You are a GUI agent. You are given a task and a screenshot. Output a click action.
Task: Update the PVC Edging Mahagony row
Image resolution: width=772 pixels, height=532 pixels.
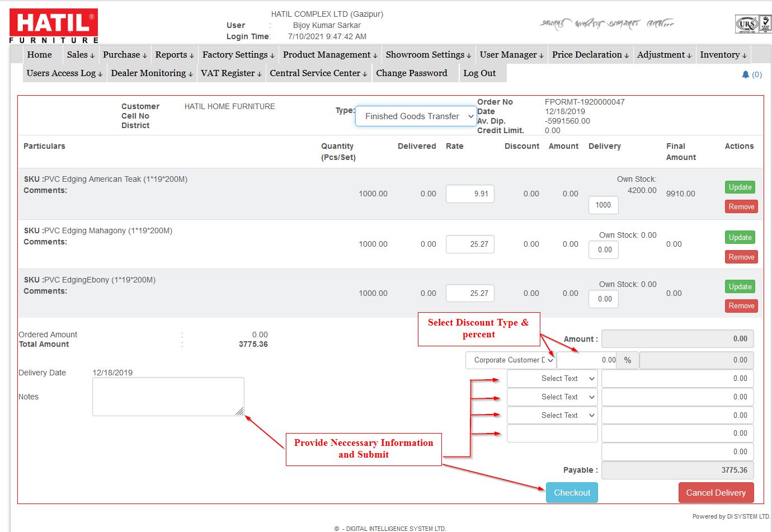tap(740, 238)
